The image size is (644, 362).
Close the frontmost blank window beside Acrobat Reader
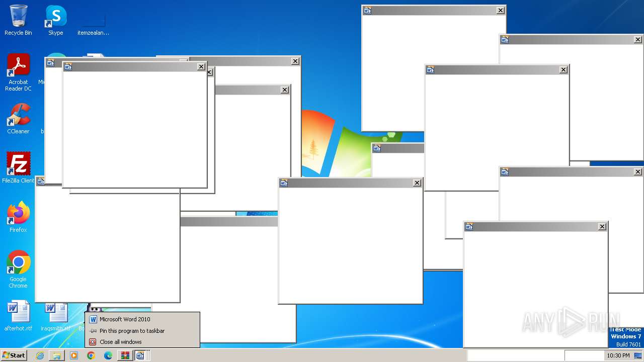(x=201, y=67)
